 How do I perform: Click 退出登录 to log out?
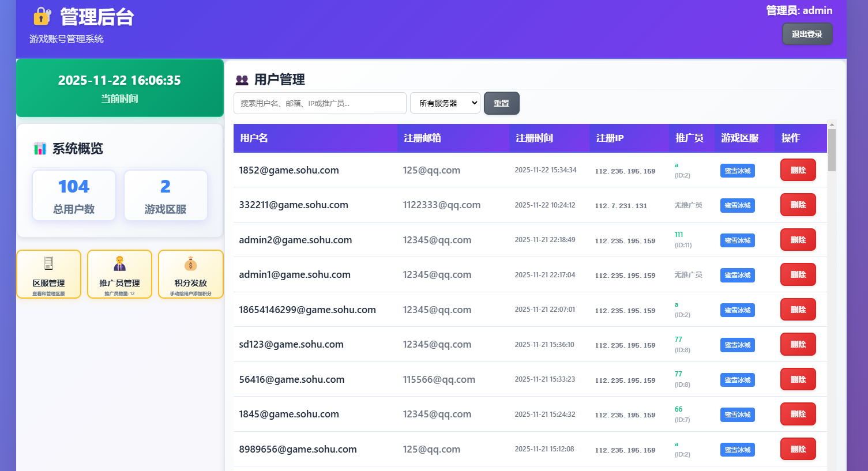[x=806, y=33]
